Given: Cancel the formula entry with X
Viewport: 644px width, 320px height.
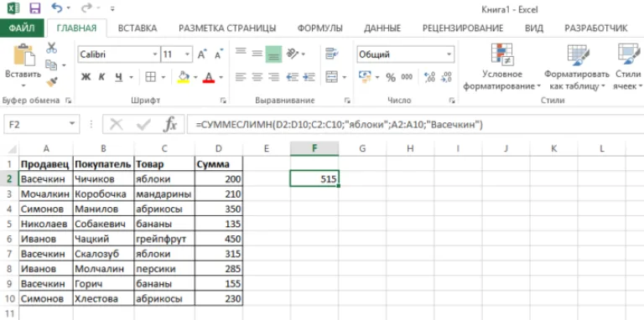Looking at the screenshot, I should (x=117, y=124).
